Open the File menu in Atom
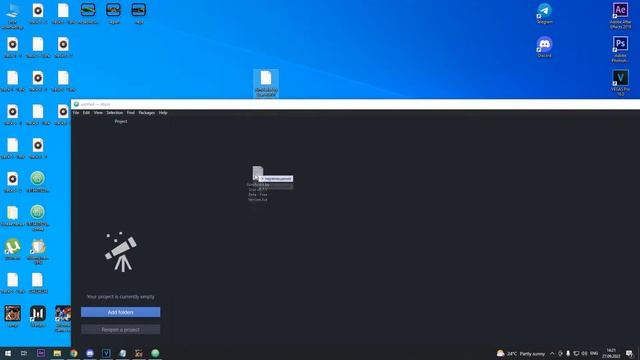 pos(76,113)
